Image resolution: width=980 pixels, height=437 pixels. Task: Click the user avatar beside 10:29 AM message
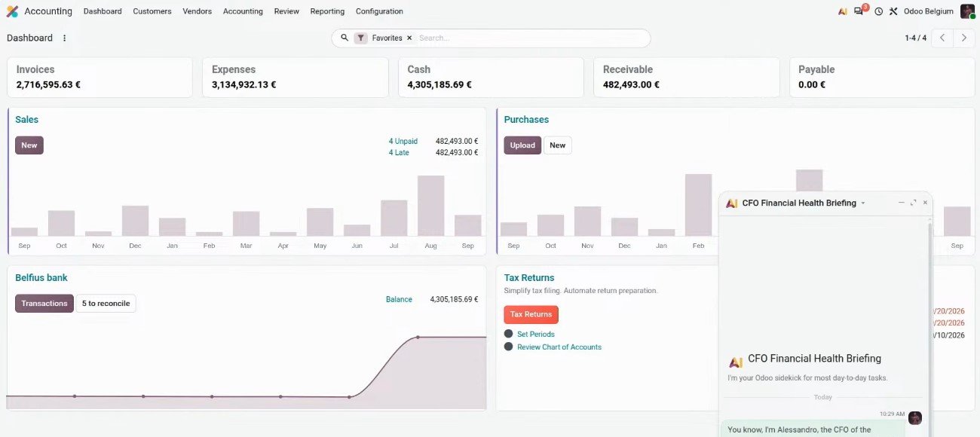point(915,418)
